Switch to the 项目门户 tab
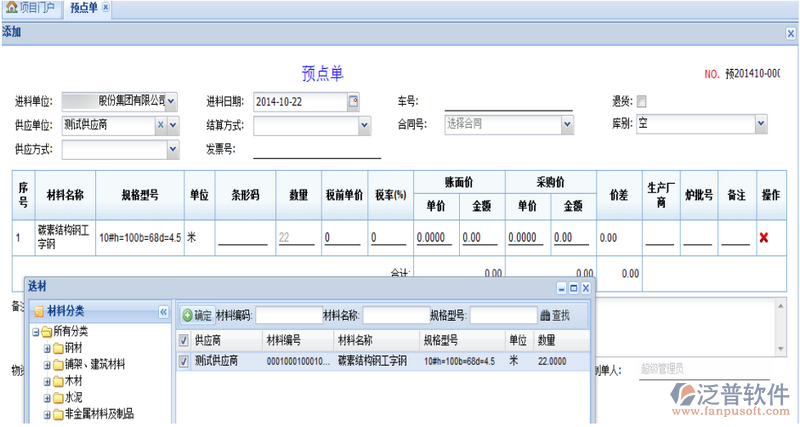 (x=36, y=9)
